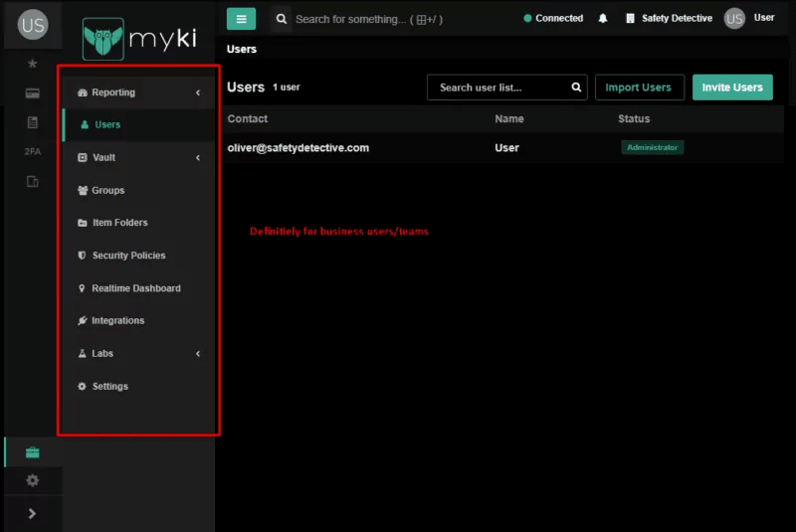
Task: Click the Reporting dashboard icon
Action: [x=83, y=92]
